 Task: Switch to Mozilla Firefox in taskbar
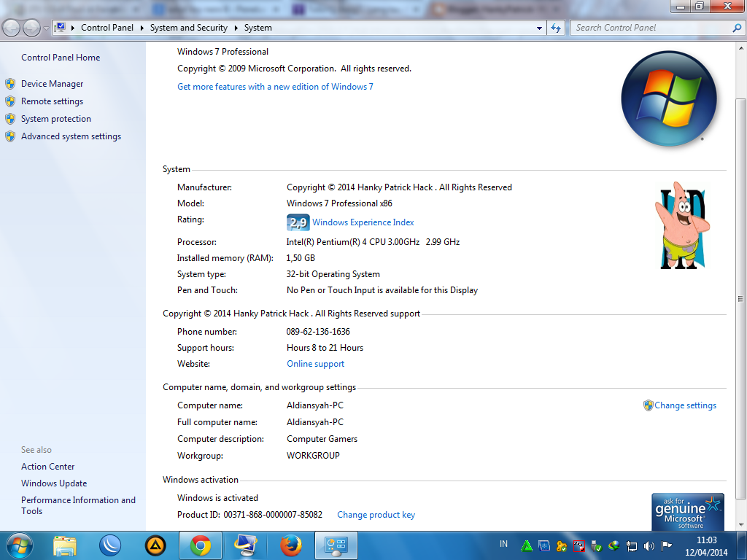coord(290,545)
